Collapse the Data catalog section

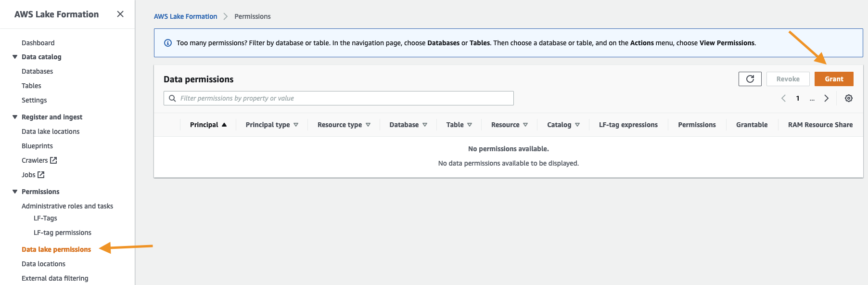tap(15, 57)
